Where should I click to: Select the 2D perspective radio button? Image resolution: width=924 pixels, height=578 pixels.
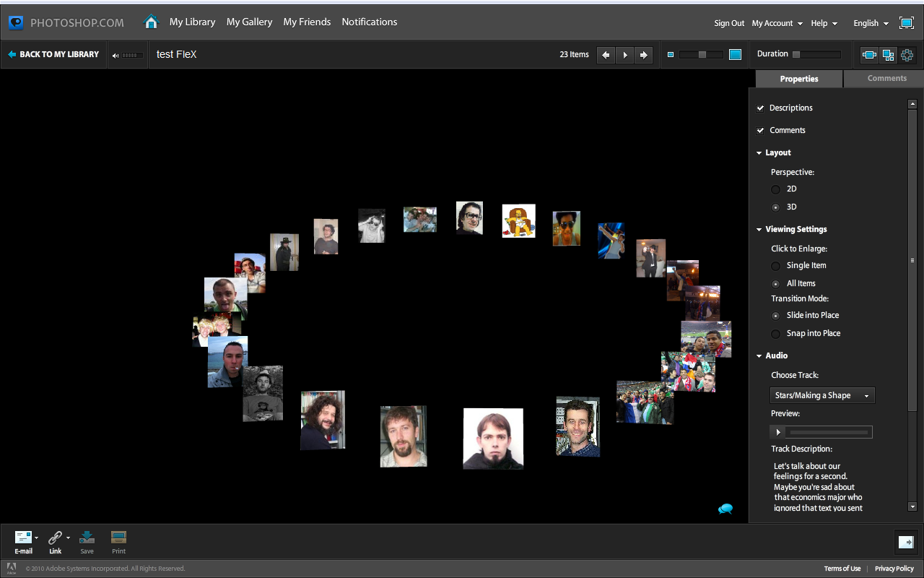(776, 189)
